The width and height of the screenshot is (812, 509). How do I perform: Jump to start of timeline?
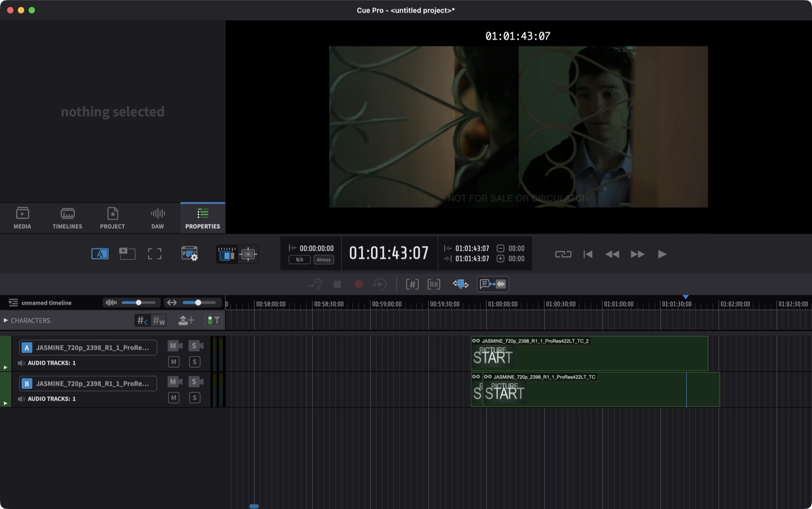coord(588,254)
